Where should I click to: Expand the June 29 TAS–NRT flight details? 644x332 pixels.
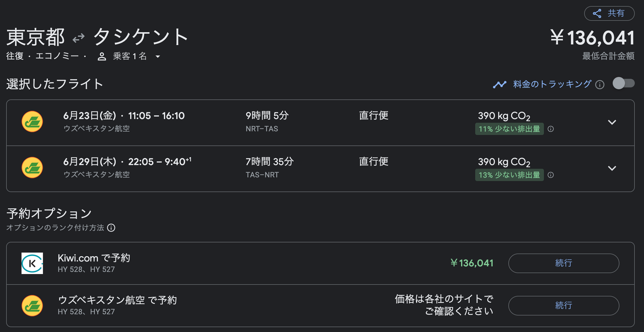click(612, 168)
